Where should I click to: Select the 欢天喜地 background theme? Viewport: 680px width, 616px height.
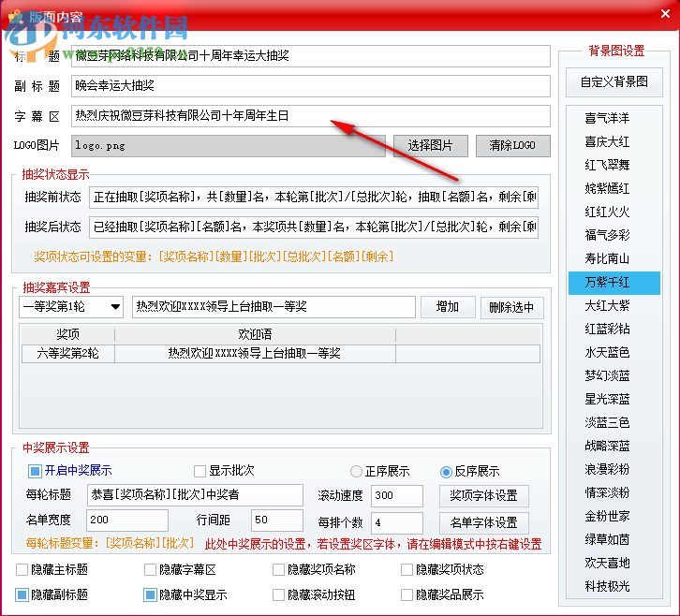pyautogui.click(x=614, y=563)
